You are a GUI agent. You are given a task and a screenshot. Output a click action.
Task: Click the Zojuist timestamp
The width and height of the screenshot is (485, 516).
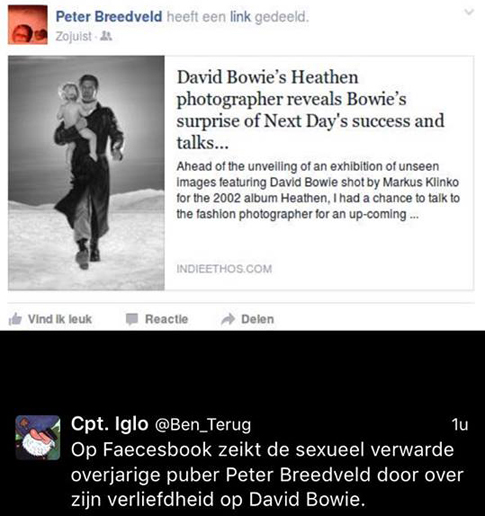point(73,36)
